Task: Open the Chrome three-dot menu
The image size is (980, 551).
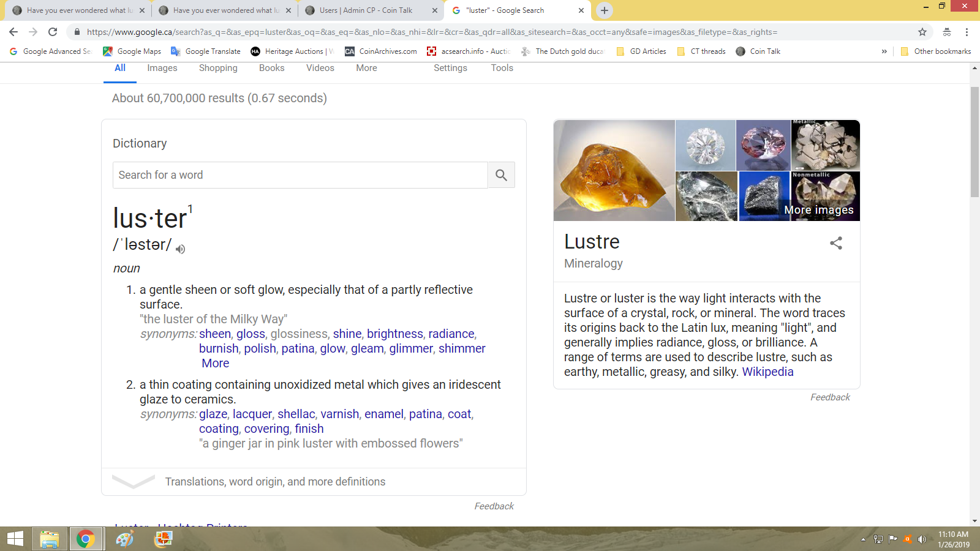Action: (x=967, y=32)
